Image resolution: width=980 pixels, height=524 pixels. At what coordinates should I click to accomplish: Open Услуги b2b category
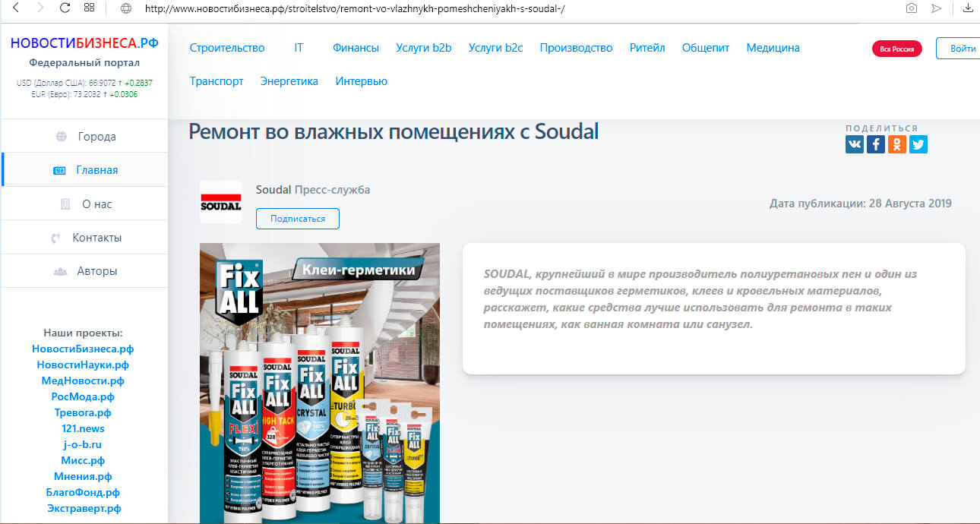pos(424,48)
